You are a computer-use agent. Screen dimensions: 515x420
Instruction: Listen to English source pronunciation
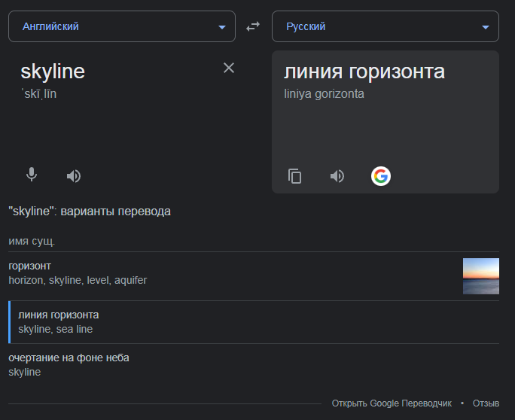[74, 176]
